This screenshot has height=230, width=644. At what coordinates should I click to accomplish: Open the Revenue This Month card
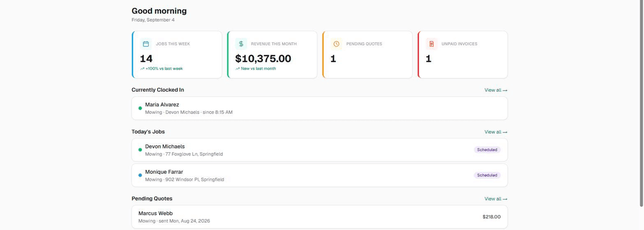click(x=272, y=55)
